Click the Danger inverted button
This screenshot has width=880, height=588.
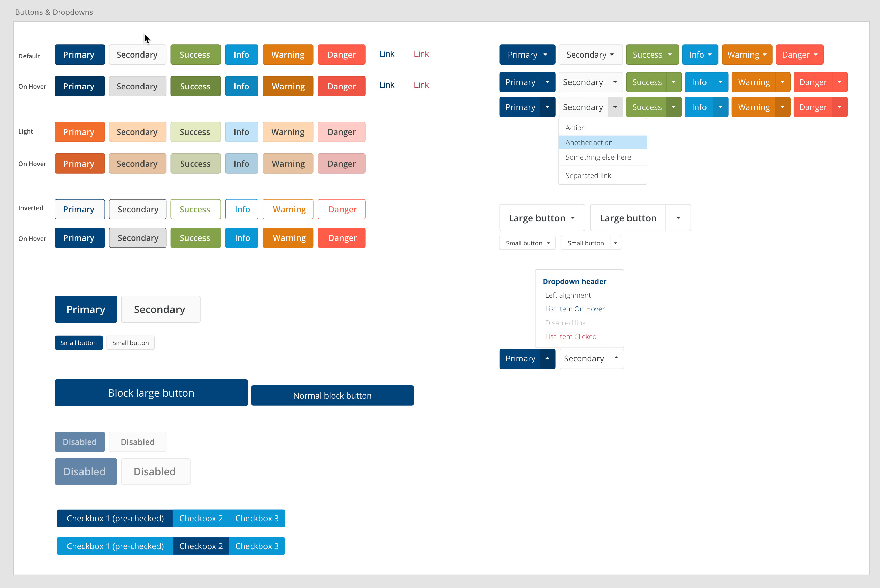point(342,209)
